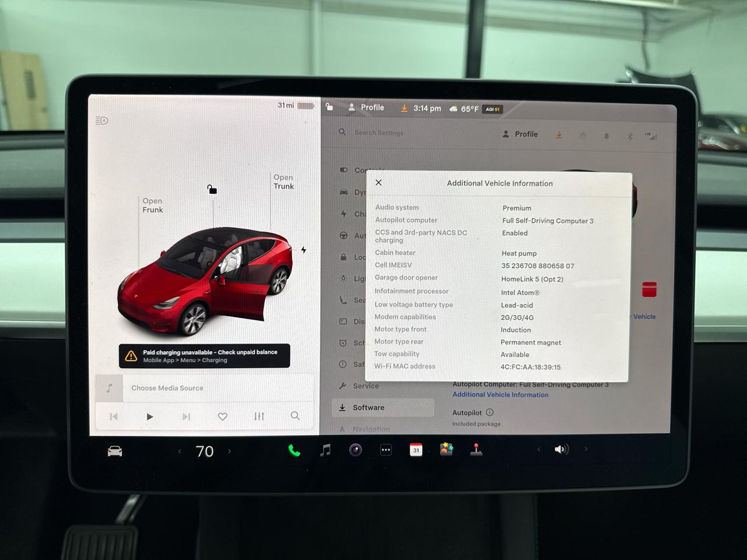This screenshot has height=560, width=747.
Task: Click the Bluetooth status icon
Action: (630, 136)
